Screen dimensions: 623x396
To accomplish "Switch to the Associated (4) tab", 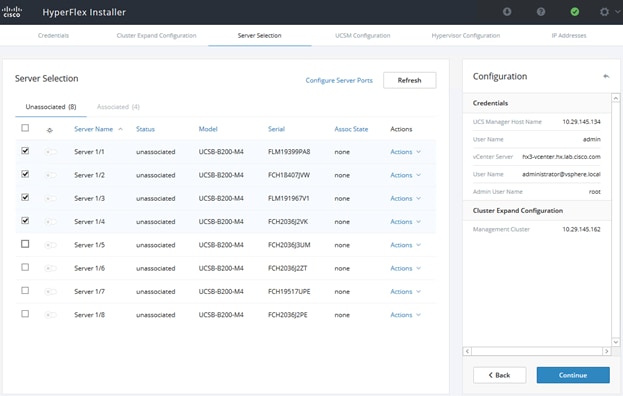I will tap(118, 107).
